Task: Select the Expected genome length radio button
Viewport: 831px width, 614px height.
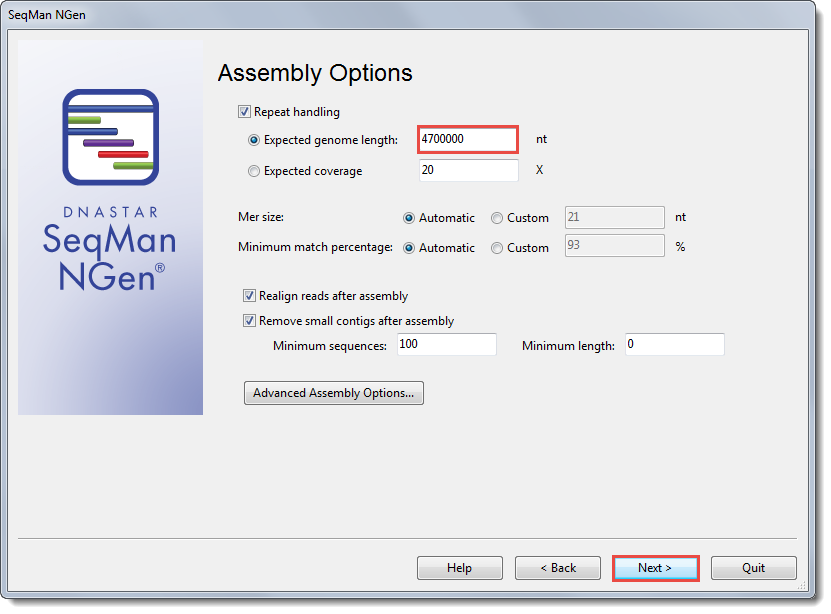Action: [254, 140]
